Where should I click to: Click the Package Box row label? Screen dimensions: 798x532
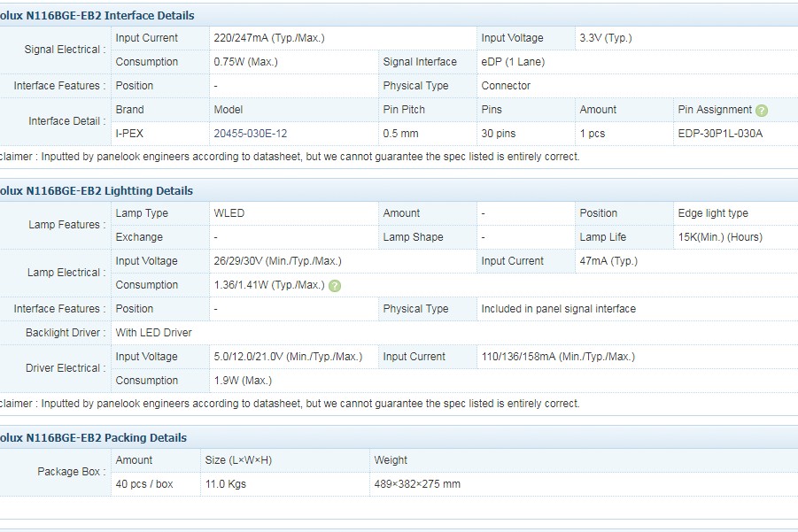(x=72, y=472)
